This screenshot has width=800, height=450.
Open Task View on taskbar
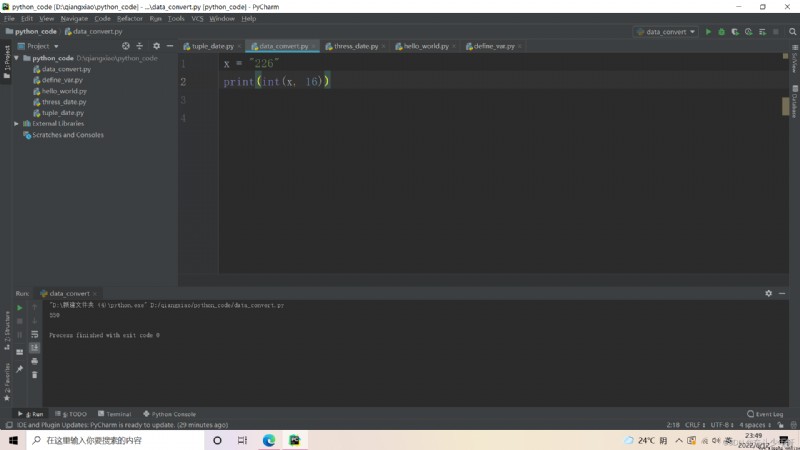(242, 440)
